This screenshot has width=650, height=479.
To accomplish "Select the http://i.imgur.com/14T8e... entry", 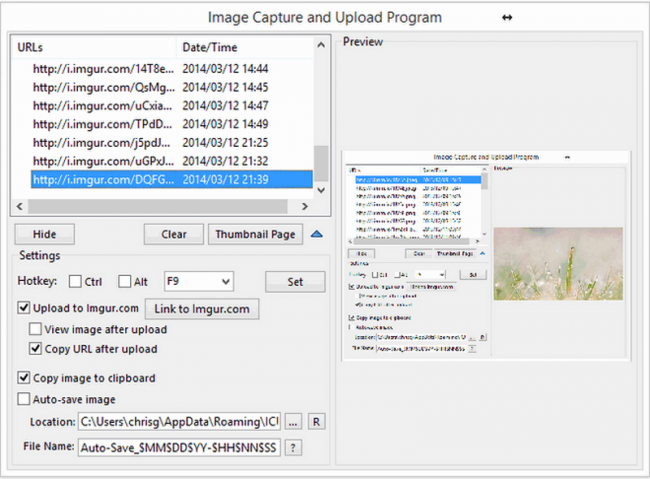I will pyautogui.click(x=103, y=68).
